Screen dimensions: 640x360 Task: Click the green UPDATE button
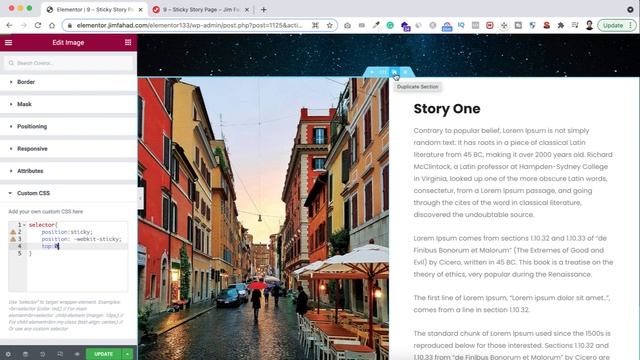click(x=104, y=354)
